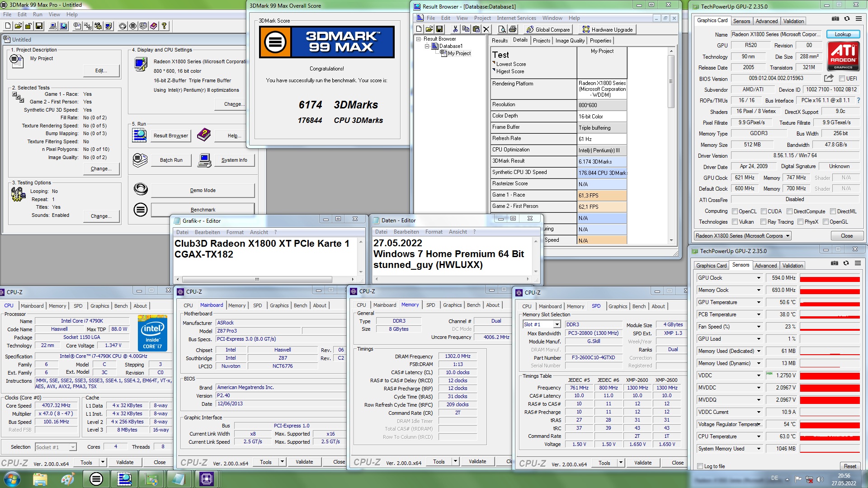
Task: Click purple help book icon in 3DMark toolbar
Action: coord(154,26)
